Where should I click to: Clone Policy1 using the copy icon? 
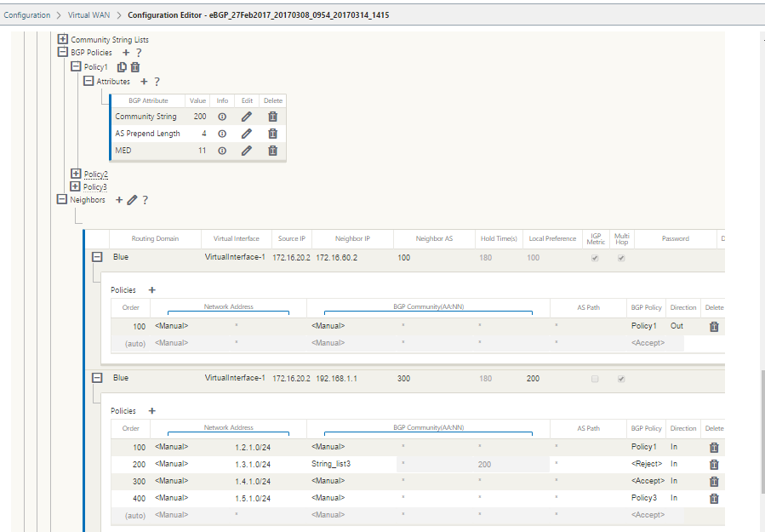click(x=122, y=67)
